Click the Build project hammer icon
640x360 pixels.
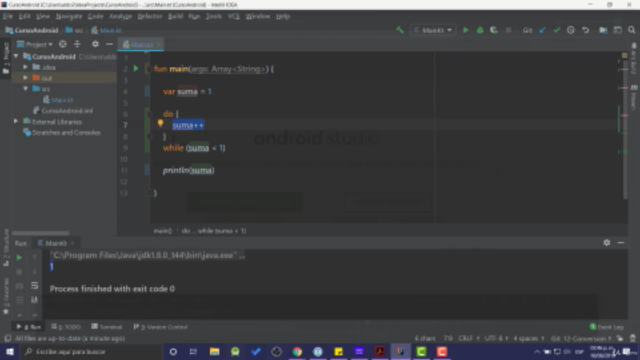click(x=400, y=30)
